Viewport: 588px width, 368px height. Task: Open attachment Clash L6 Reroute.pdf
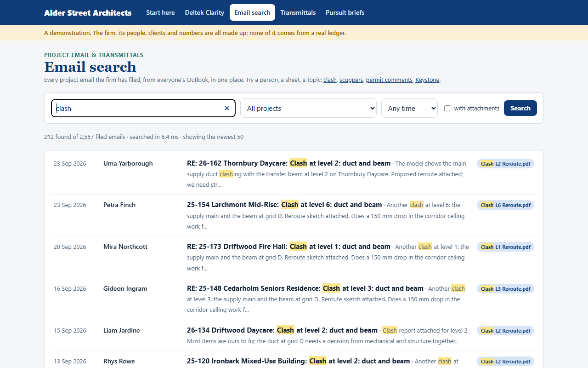coord(505,205)
